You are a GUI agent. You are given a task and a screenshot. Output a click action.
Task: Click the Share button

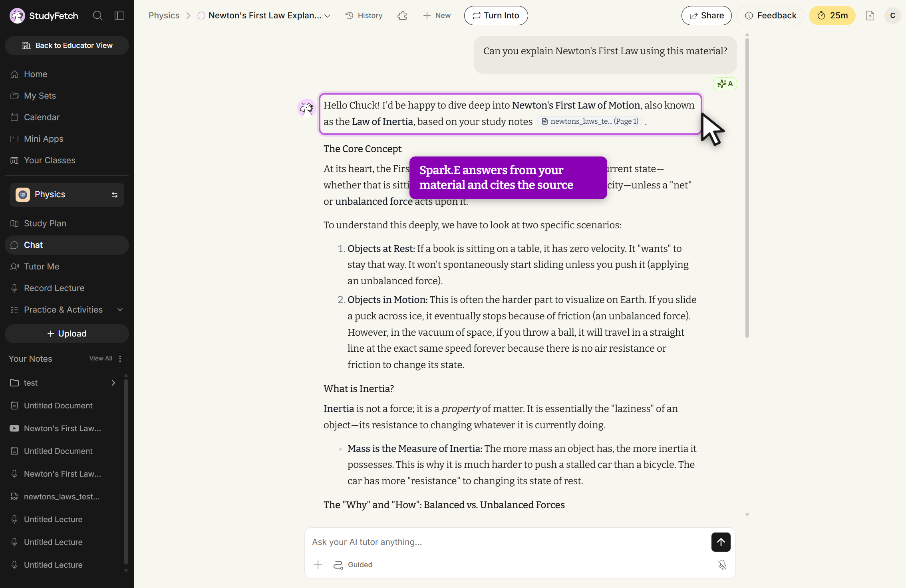(706, 16)
